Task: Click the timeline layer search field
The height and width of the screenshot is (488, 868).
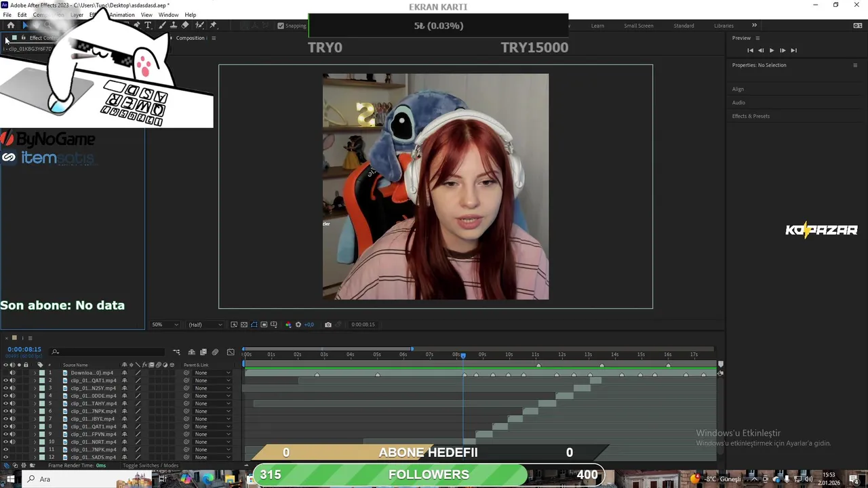Action: tap(108, 352)
